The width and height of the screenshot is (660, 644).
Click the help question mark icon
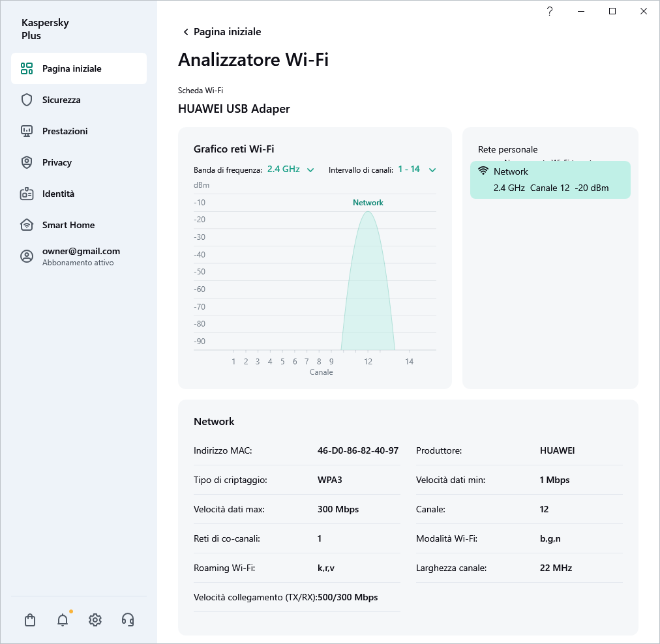point(550,11)
